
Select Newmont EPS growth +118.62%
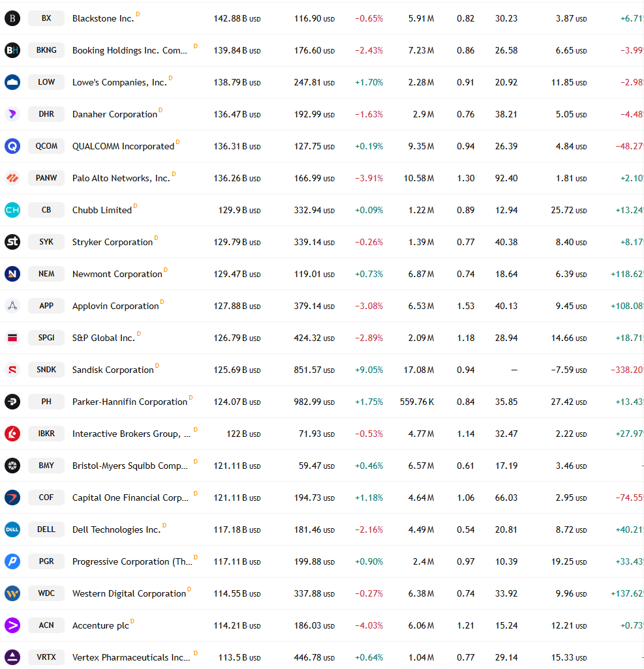pos(626,274)
